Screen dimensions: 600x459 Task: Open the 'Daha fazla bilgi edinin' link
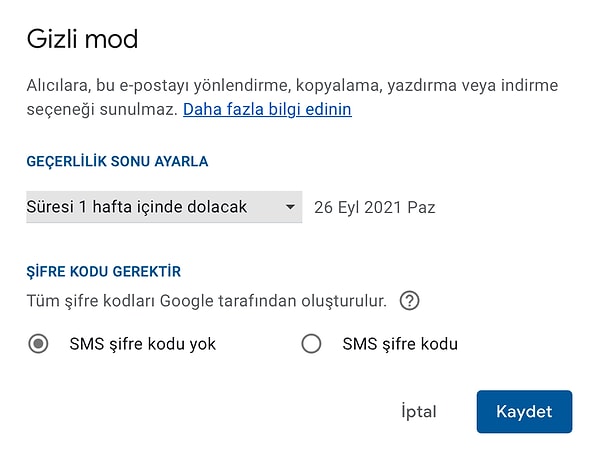point(267,109)
